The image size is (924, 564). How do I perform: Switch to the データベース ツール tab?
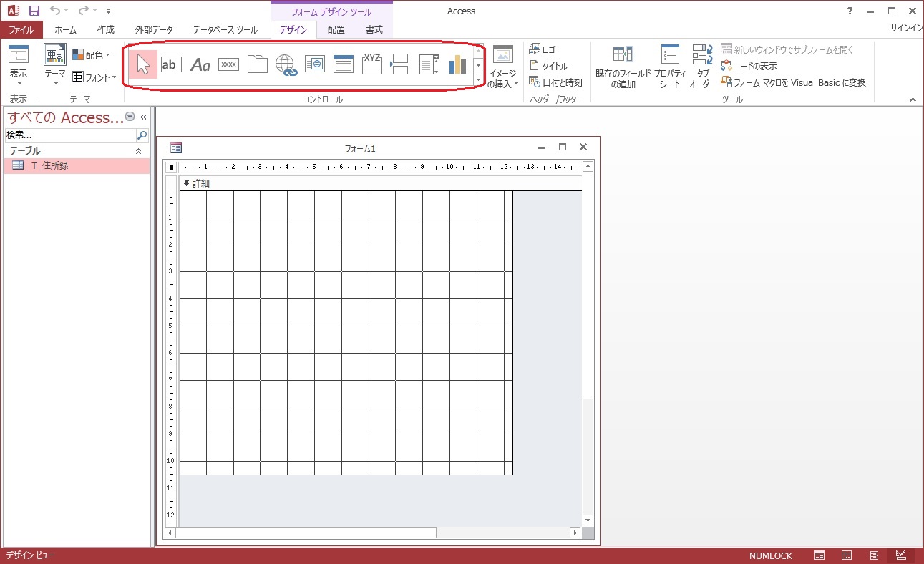click(x=225, y=30)
